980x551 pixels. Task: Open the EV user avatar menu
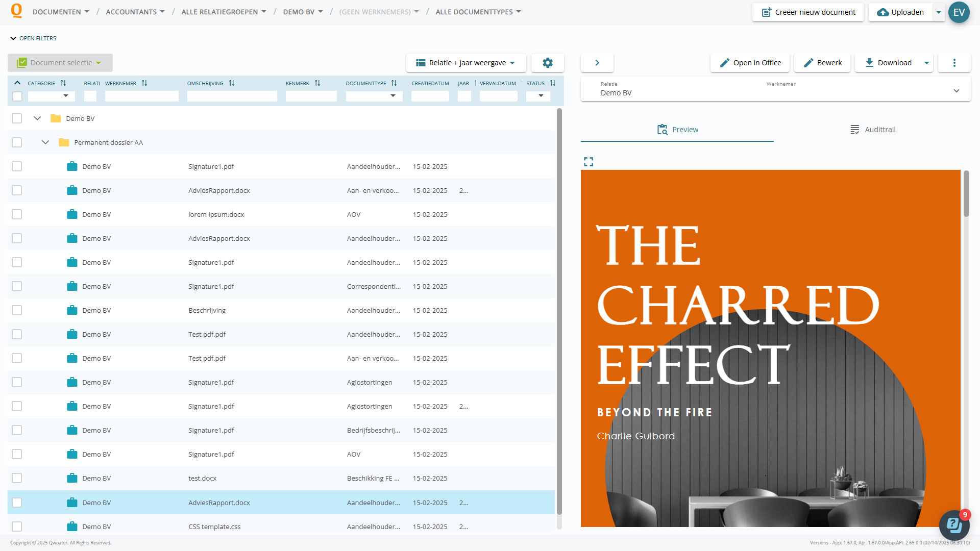pos(959,12)
